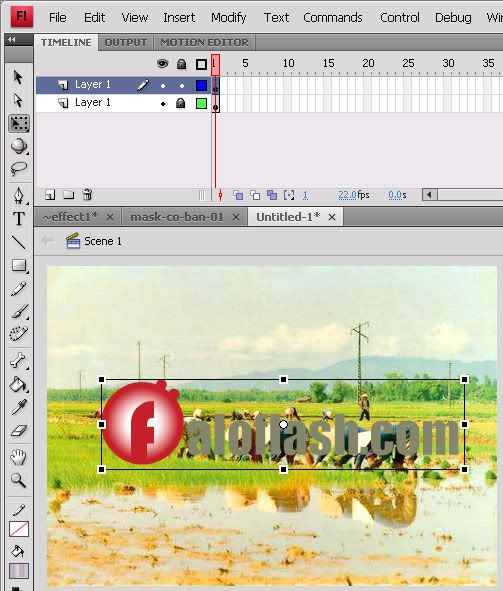Viewport: 503px width, 591px height.
Task: Activate the Zoom magnifier tool
Action: click(x=18, y=480)
